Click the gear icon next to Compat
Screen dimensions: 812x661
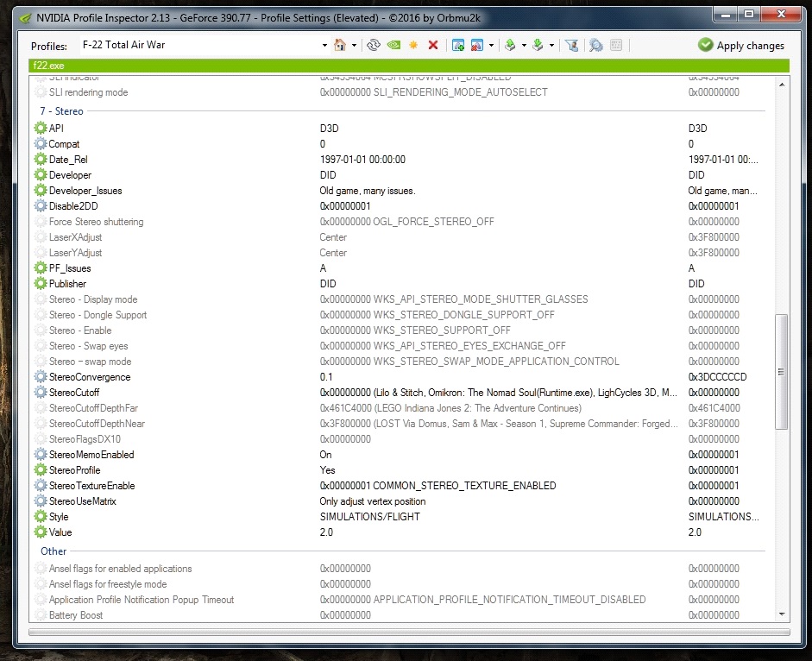coord(41,143)
